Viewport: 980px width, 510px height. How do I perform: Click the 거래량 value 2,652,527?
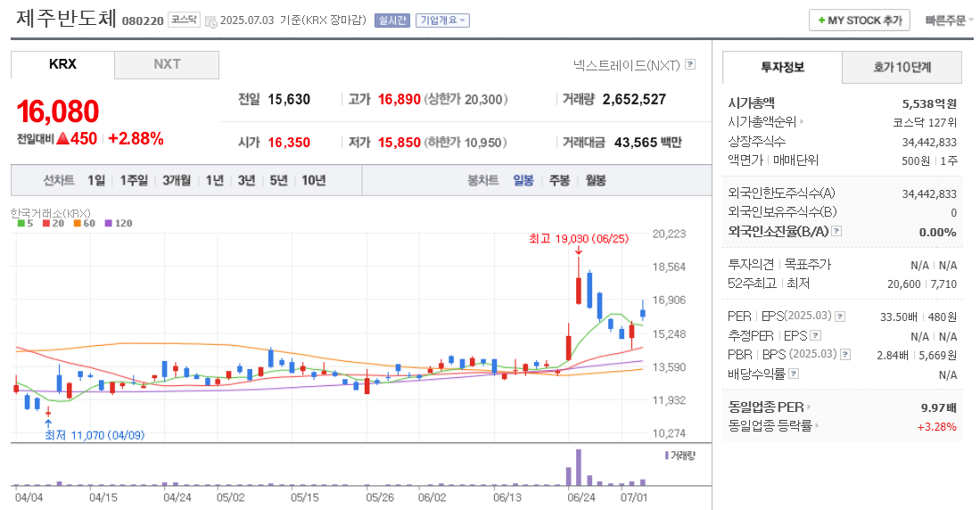(x=634, y=99)
